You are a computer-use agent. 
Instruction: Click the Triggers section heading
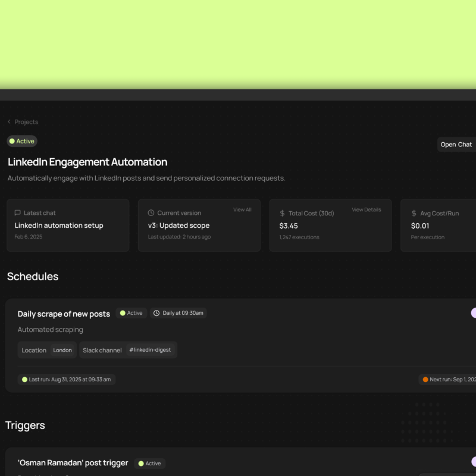[x=25, y=425]
